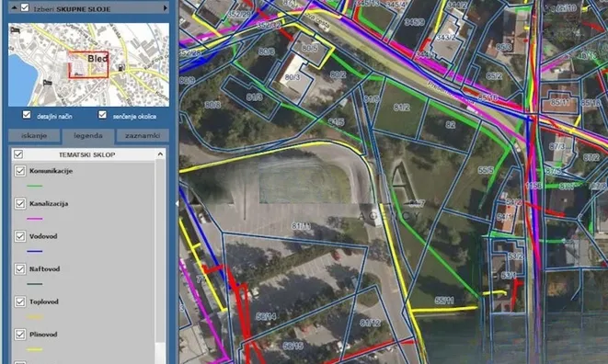Toggle the Kanalizacija layer checkbox
608x364 pixels.
tap(19, 203)
